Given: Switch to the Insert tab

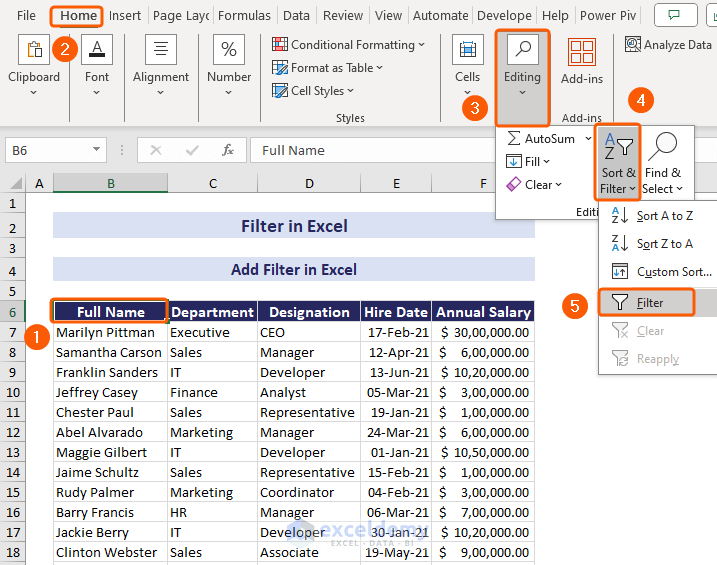Looking at the screenshot, I should tap(125, 16).
